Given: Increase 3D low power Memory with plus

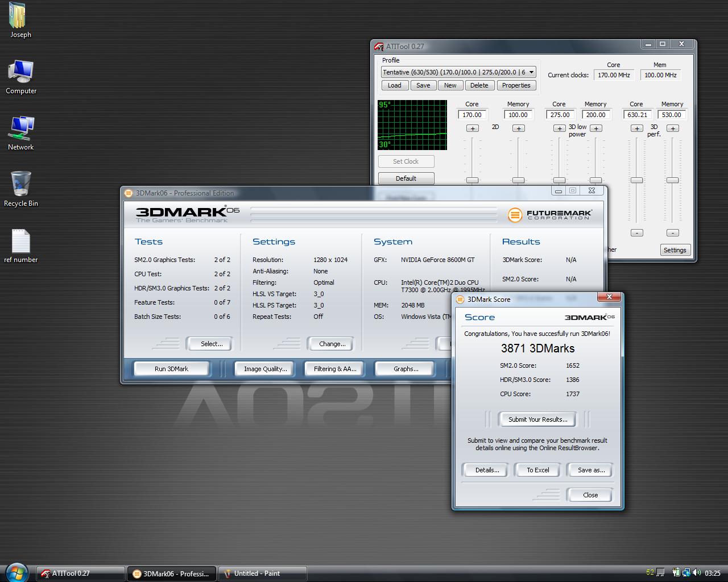Looking at the screenshot, I should coord(595,128).
